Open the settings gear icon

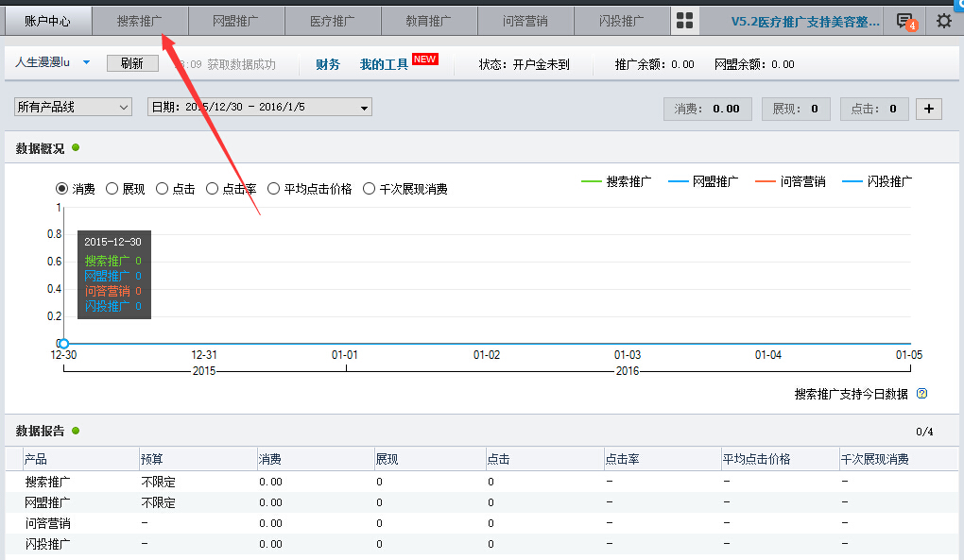click(x=944, y=21)
